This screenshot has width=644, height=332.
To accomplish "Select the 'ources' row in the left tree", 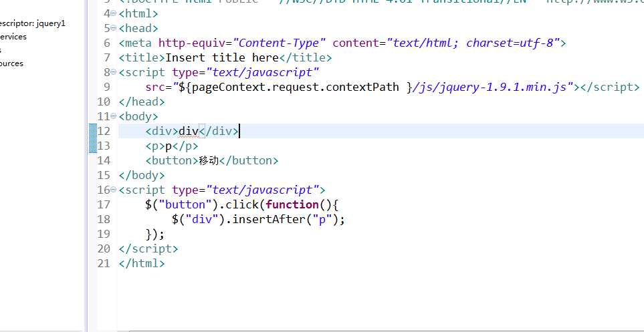I will [x=11, y=63].
